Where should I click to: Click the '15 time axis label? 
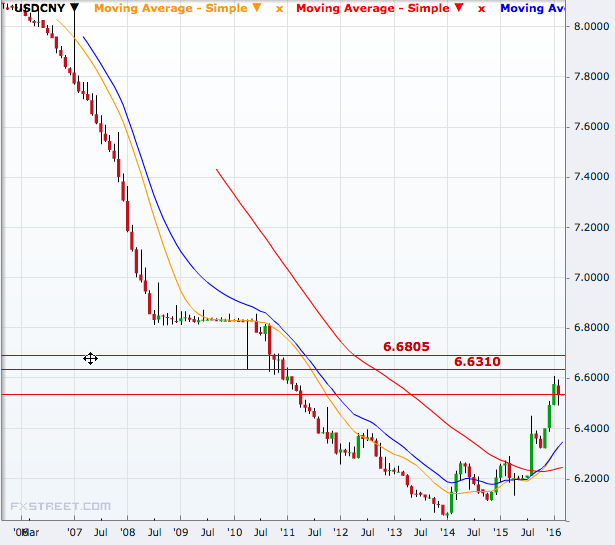click(x=500, y=532)
